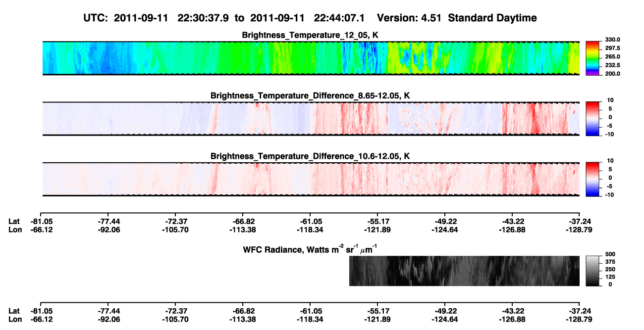
Task: Click the grayscale color bar for WFC radiance
Action: (x=592, y=271)
